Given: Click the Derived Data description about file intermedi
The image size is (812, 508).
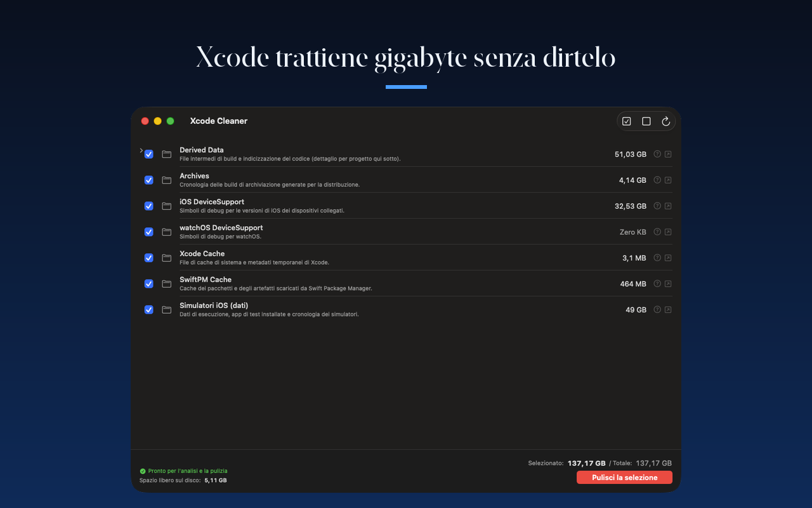Looking at the screenshot, I should (x=290, y=159).
